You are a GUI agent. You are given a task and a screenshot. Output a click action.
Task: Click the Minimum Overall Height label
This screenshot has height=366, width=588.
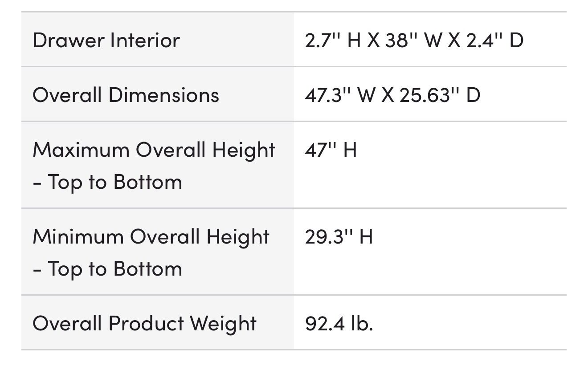click(151, 236)
